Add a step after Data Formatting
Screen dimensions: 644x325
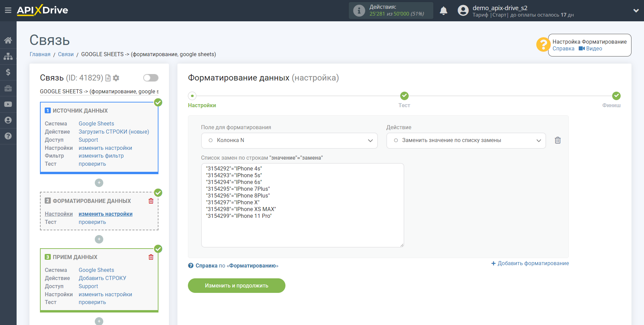coord(99,239)
